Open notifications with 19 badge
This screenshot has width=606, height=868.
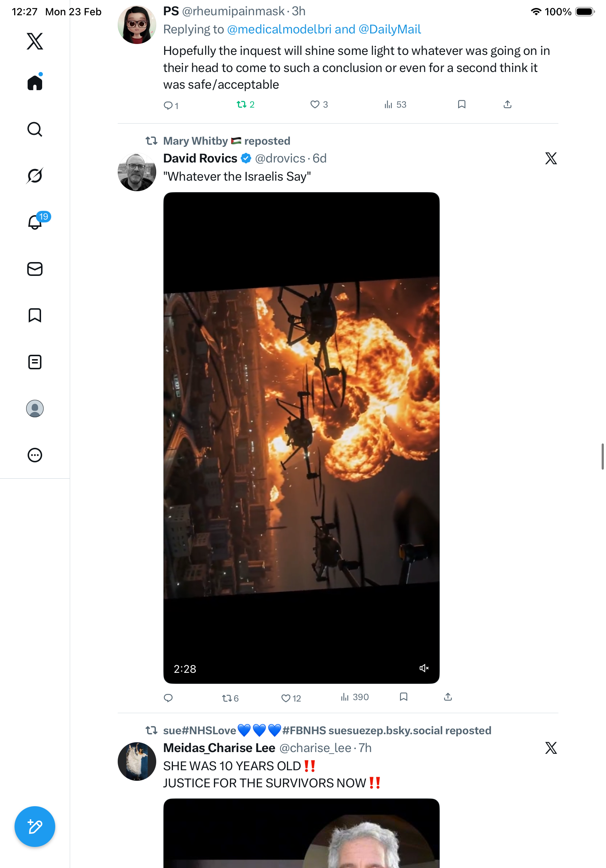pos(35,222)
